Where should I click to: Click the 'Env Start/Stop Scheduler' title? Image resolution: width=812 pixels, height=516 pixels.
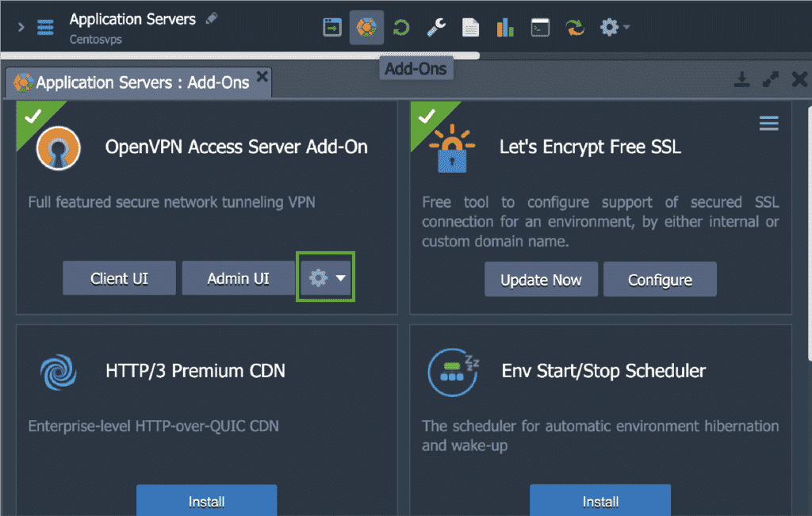pos(603,371)
